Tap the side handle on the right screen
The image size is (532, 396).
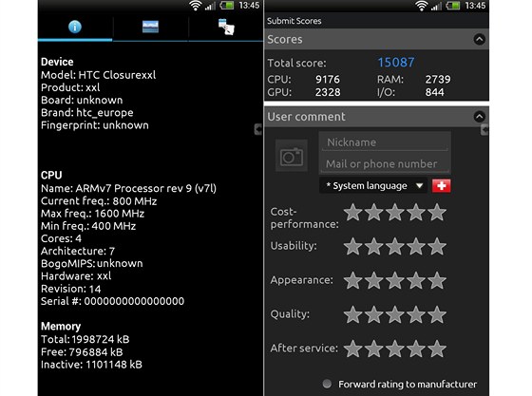(x=484, y=129)
